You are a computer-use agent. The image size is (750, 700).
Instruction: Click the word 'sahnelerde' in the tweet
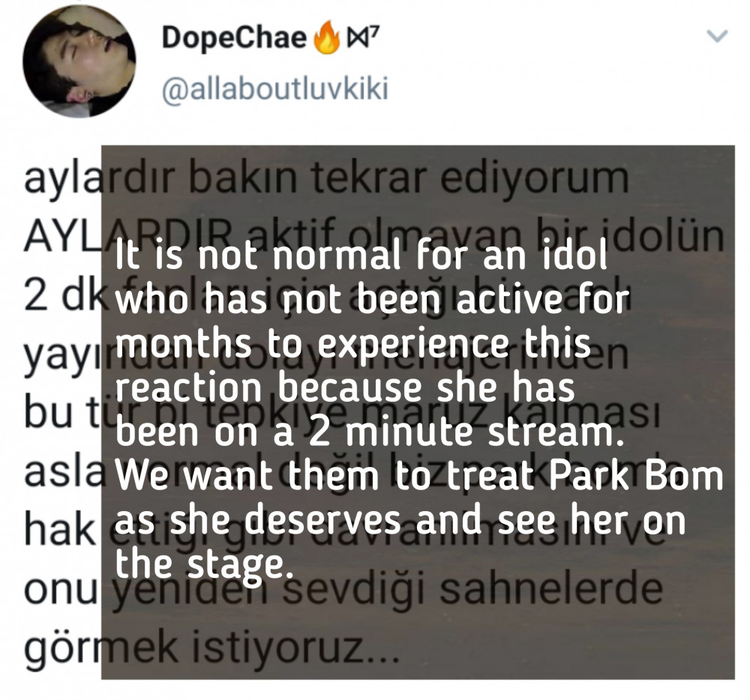(551, 590)
